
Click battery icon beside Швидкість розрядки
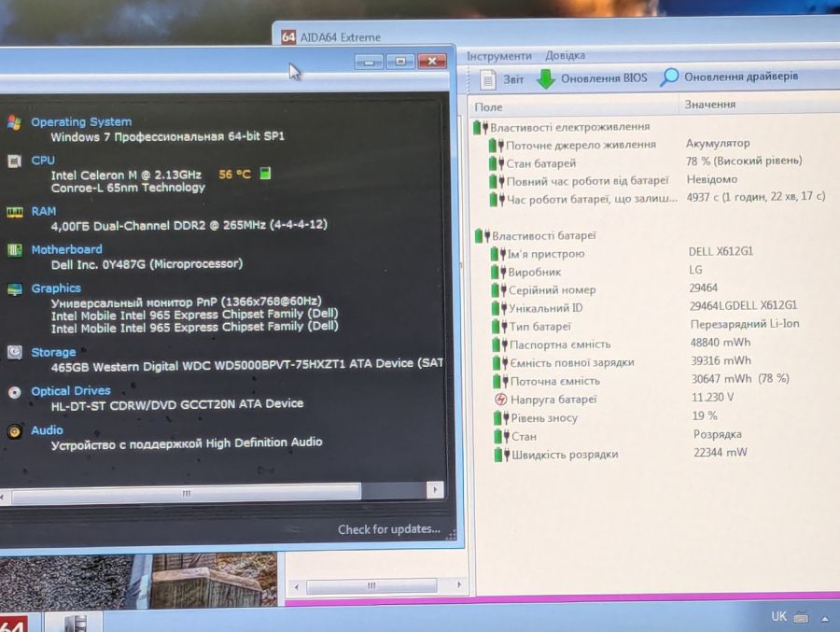(x=502, y=455)
